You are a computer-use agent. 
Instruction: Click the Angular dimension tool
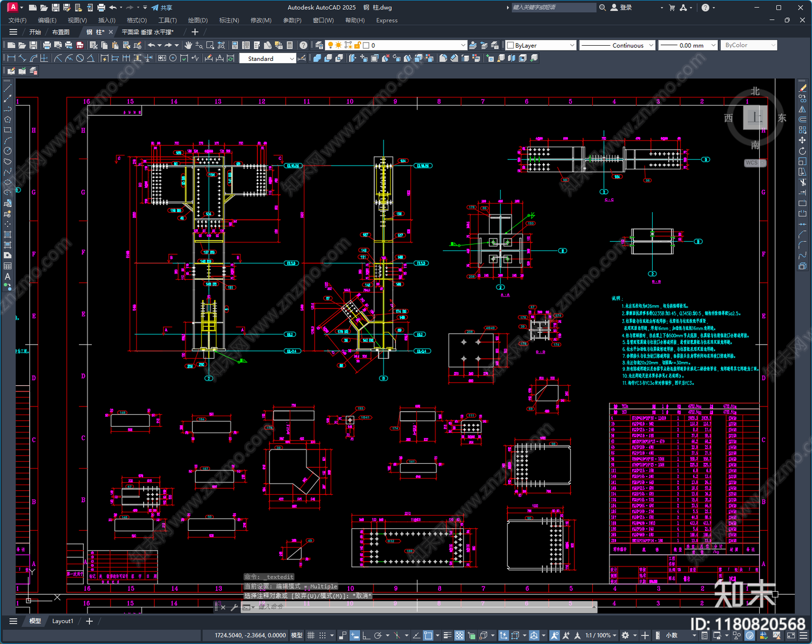90,58
